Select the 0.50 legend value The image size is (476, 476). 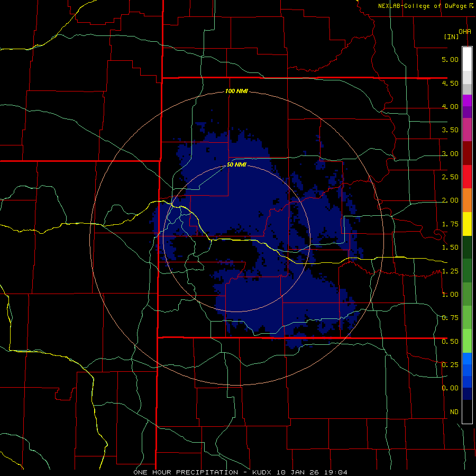click(450, 342)
